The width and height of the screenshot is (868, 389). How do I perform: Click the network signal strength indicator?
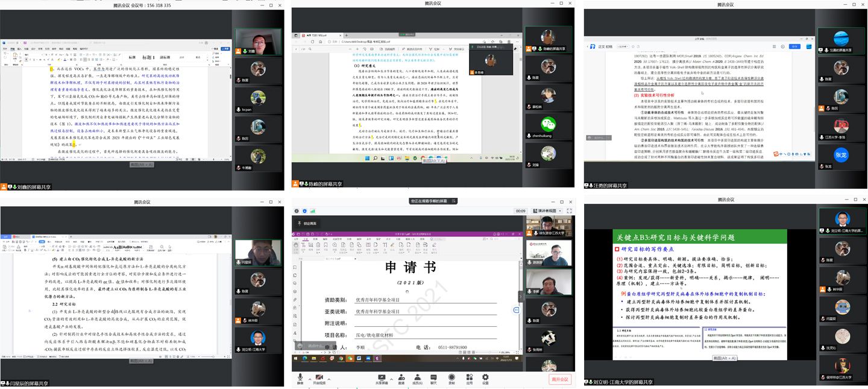(313, 211)
